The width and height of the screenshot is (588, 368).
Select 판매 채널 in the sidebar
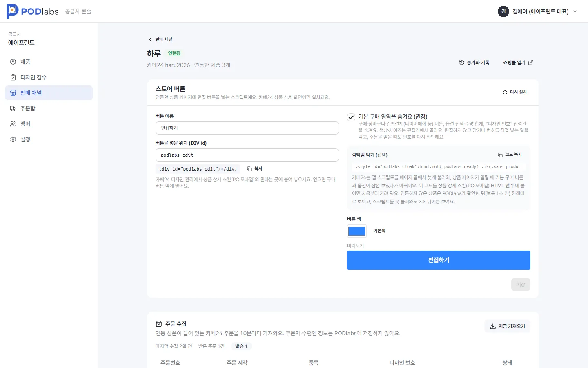coord(49,93)
